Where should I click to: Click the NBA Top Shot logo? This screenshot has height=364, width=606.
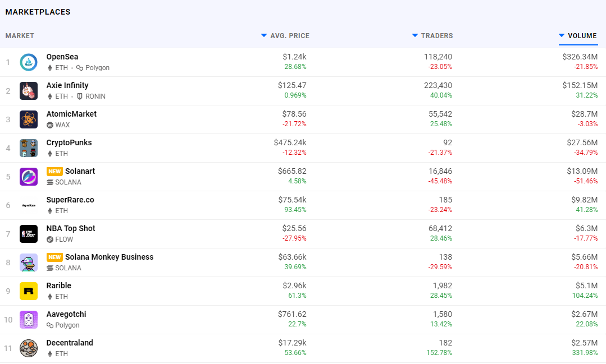(x=29, y=233)
